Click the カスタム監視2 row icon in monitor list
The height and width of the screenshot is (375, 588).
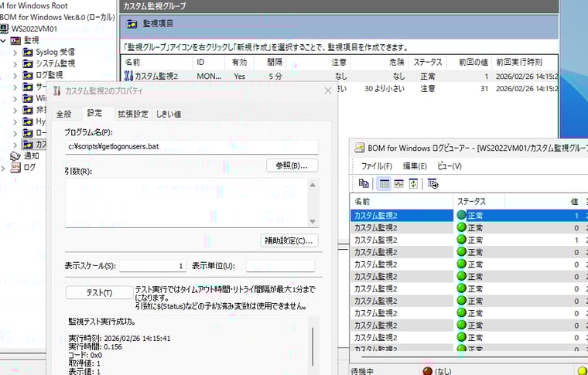(128, 76)
